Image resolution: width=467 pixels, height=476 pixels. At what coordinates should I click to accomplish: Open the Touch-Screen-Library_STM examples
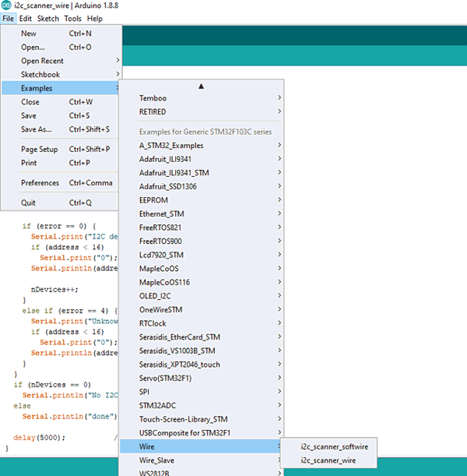(x=201, y=419)
